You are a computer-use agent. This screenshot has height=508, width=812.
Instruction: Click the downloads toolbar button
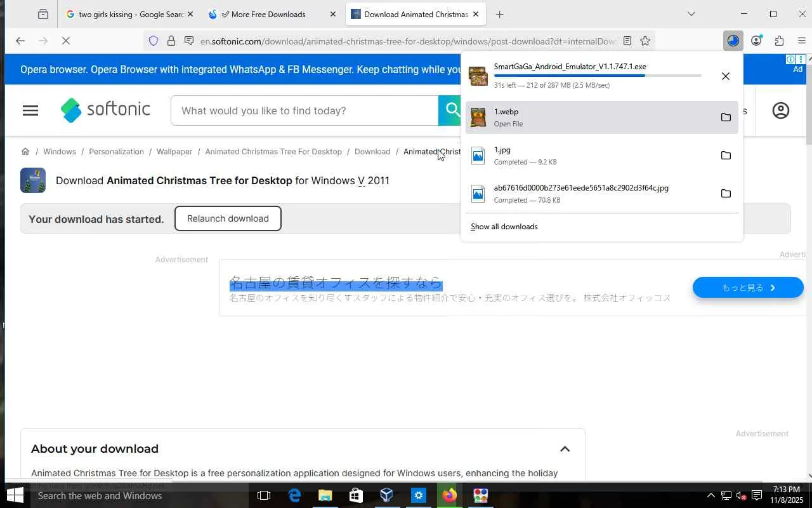pos(733,41)
